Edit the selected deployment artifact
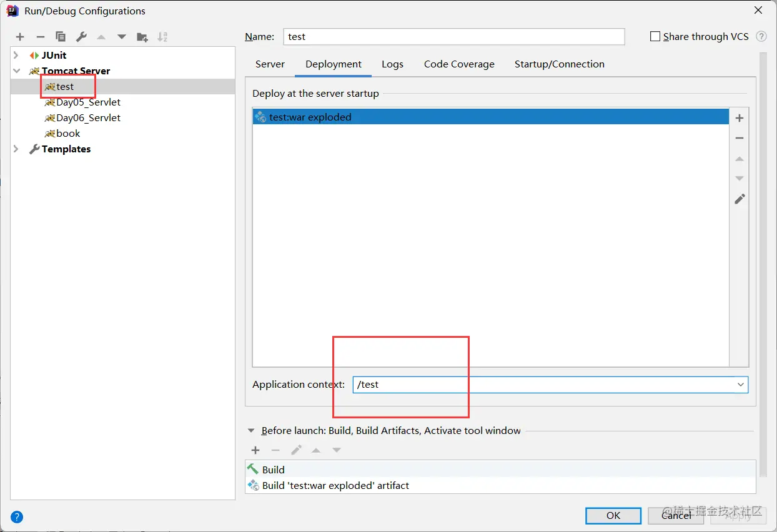 pyautogui.click(x=740, y=199)
